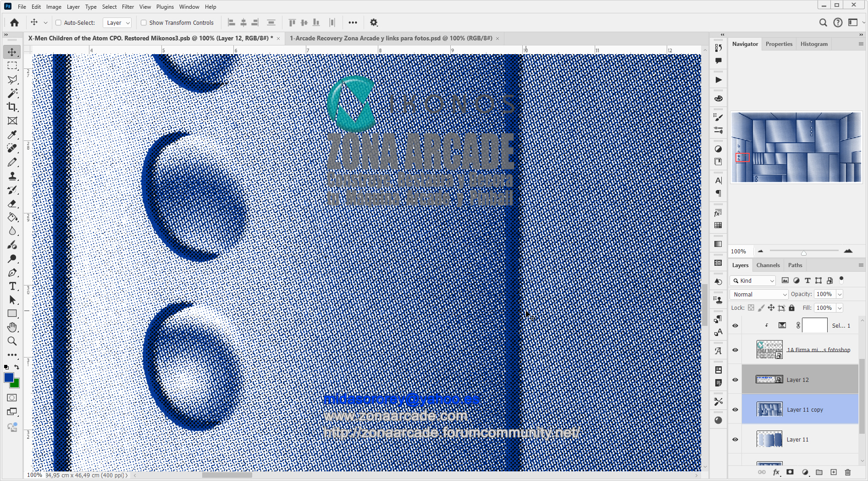This screenshot has width=868, height=481.
Task: Enable Show Transform Controls checkbox
Action: coord(144,22)
